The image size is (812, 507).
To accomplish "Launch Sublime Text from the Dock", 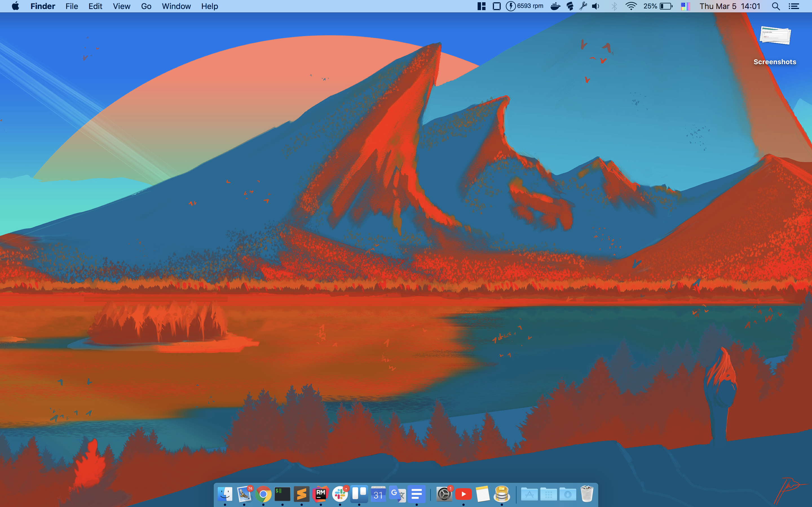I will (302, 494).
